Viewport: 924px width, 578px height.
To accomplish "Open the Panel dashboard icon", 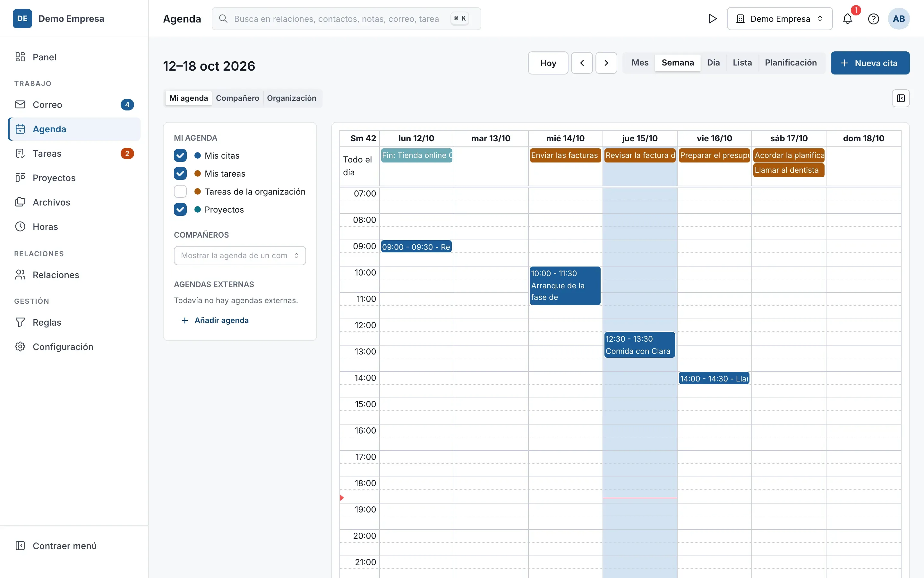I will (x=20, y=57).
